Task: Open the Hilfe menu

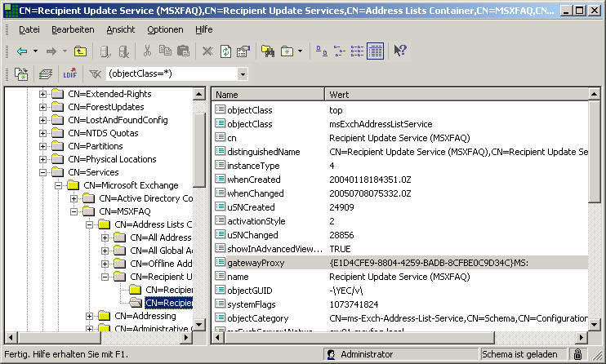Action: (x=204, y=29)
